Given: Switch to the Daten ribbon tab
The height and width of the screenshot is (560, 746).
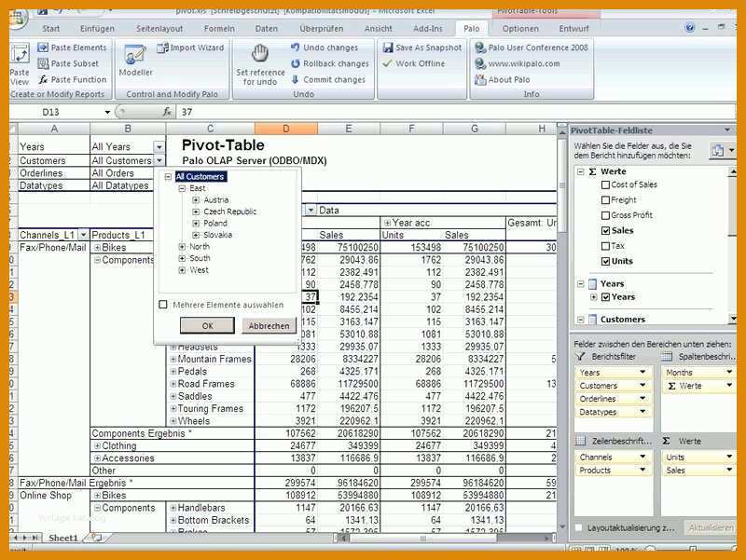Looking at the screenshot, I should tap(267, 29).
